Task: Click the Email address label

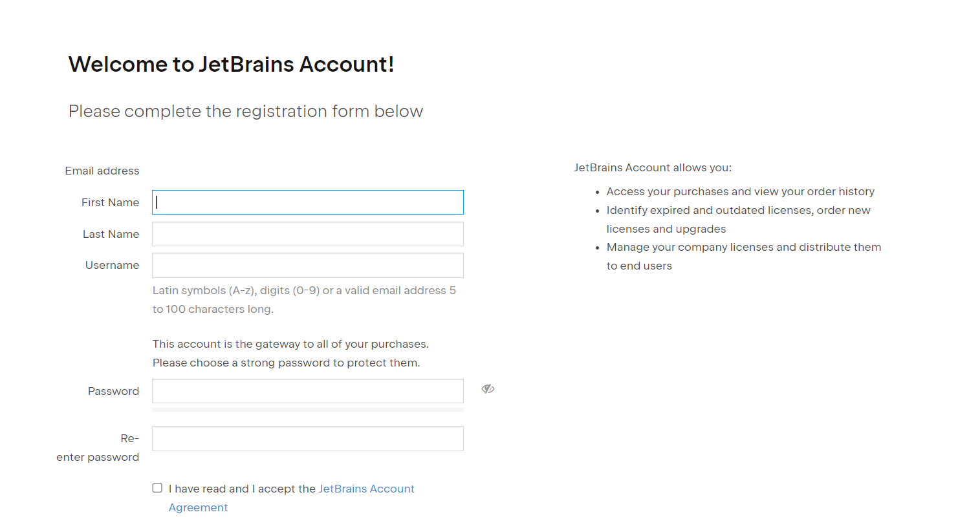Action: coord(102,171)
